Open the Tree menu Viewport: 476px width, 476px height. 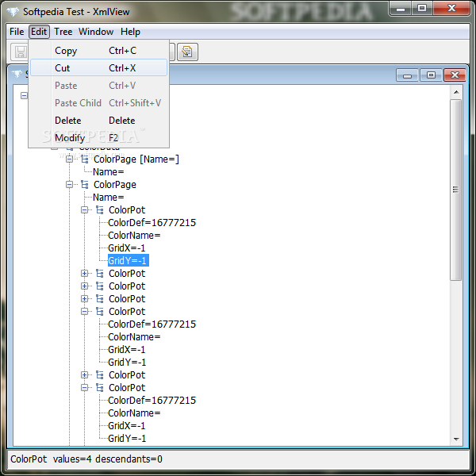tap(63, 32)
